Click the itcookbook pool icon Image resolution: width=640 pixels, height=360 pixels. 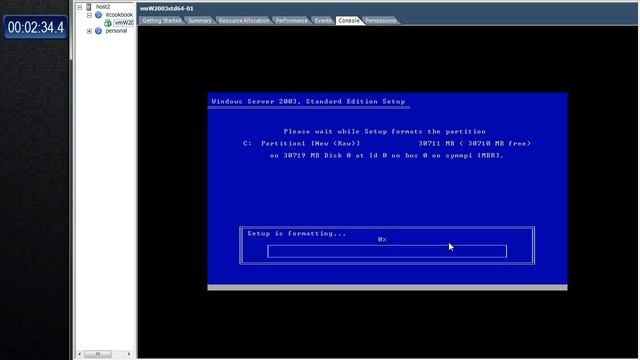click(98, 15)
